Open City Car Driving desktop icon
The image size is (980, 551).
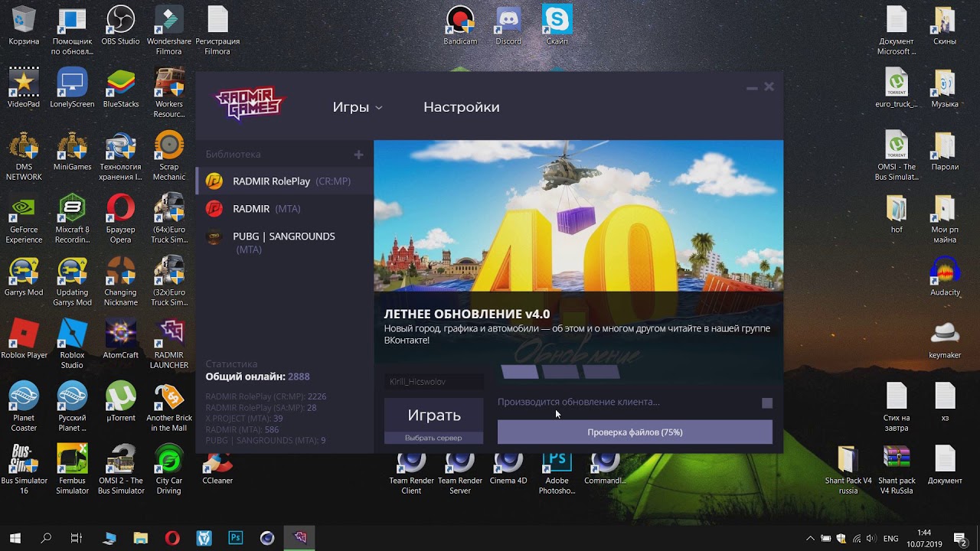tap(169, 470)
